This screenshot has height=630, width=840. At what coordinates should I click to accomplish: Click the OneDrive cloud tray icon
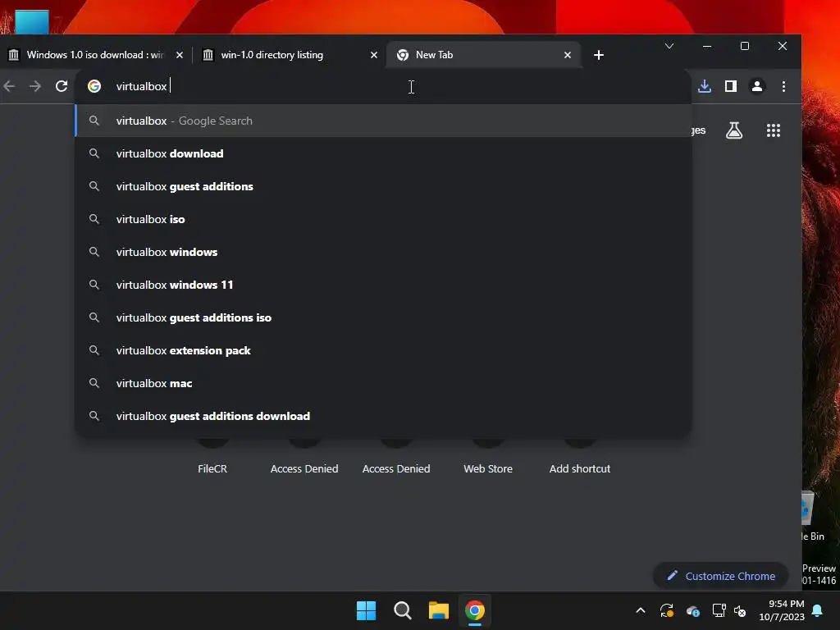[x=692, y=610]
